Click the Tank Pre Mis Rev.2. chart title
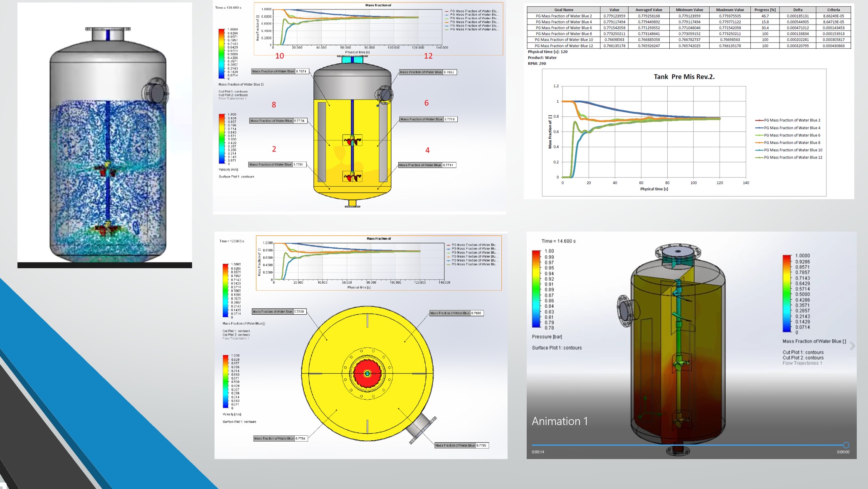This screenshot has height=489, width=868. click(x=684, y=77)
